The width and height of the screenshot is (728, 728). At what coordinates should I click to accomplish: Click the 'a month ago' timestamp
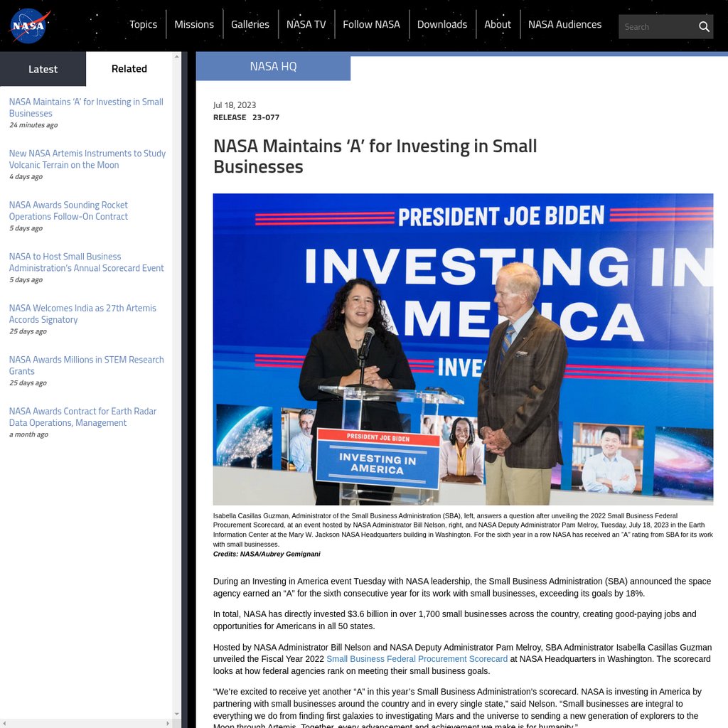pyautogui.click(x=28, y=434)
